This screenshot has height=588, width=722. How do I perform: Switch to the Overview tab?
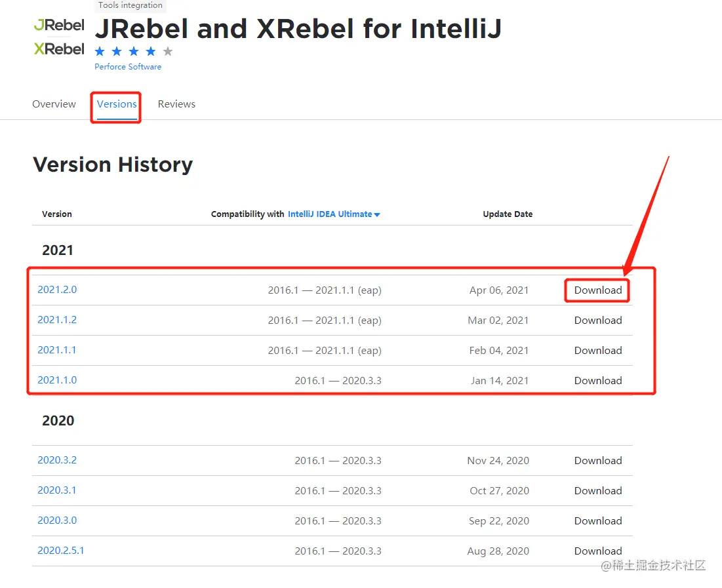point(54,104)
